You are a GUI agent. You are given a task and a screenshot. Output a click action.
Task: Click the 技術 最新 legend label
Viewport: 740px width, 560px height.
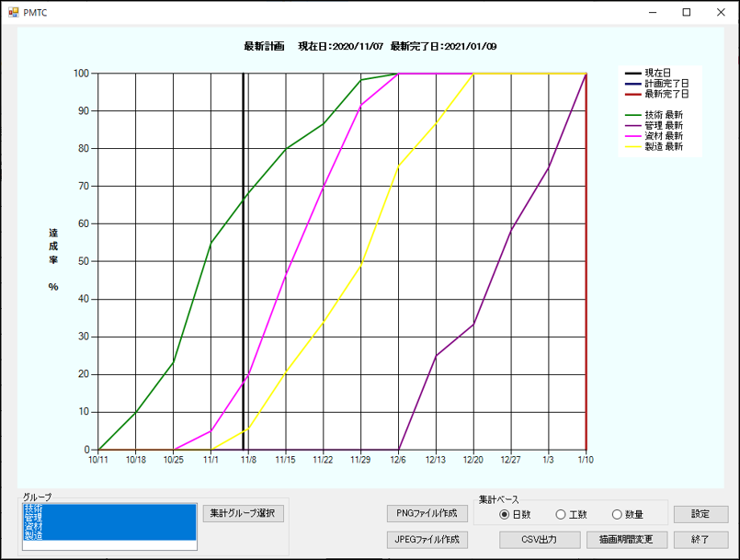[x=664, y=115]
